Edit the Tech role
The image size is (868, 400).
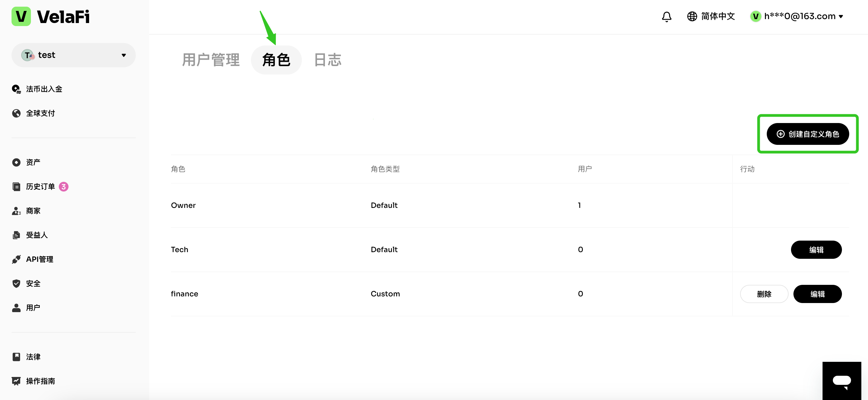(816, 250)
